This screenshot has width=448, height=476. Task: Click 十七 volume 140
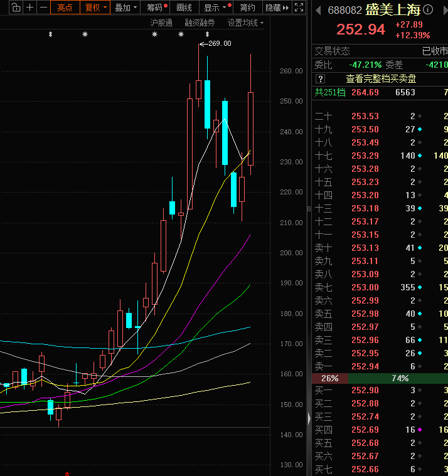tap(408, 156)
